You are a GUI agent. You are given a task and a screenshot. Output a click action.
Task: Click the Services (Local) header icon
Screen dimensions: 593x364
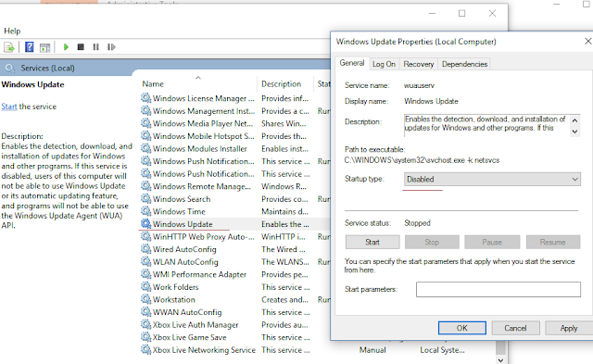[x=9, y=68]
